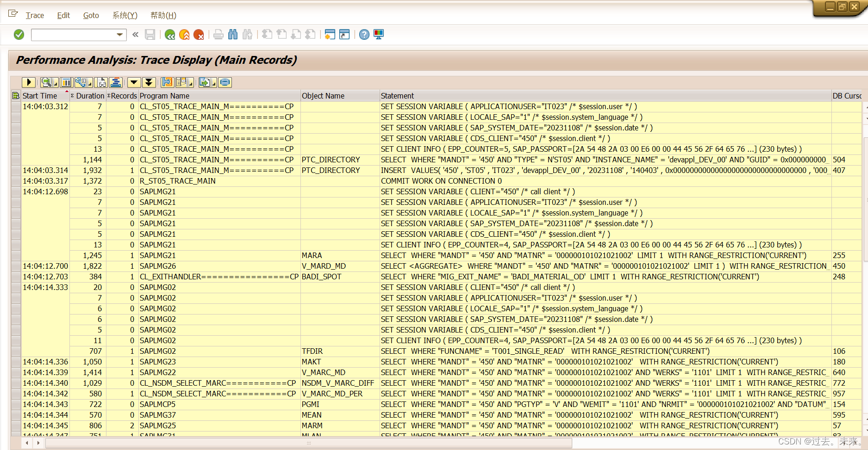The width and height of the screenshot is (868, 450).
Task: Open a new GUI session icon
Action: pyautogui.click(x=330, y=35)
